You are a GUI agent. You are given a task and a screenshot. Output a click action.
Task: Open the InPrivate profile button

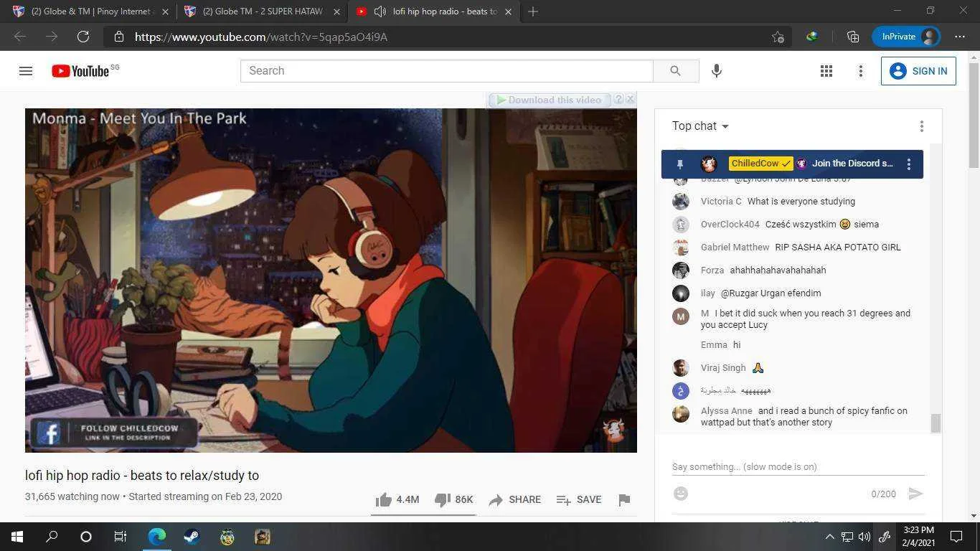[x=906, y=37]
